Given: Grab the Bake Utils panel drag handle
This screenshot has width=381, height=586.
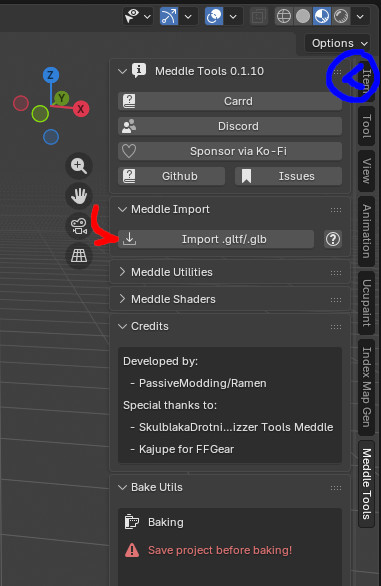Looking at the screenshot, I should coord(336,488).
